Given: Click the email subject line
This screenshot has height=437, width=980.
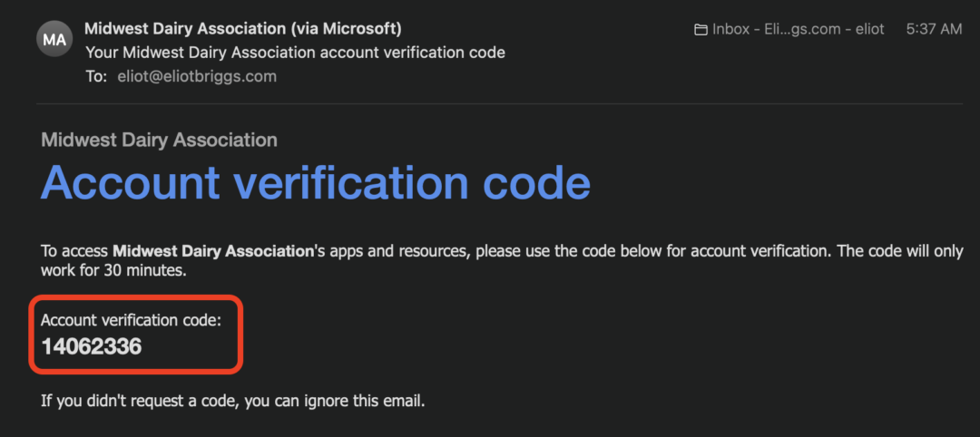Looking at the screenshot, I should 295,53.
